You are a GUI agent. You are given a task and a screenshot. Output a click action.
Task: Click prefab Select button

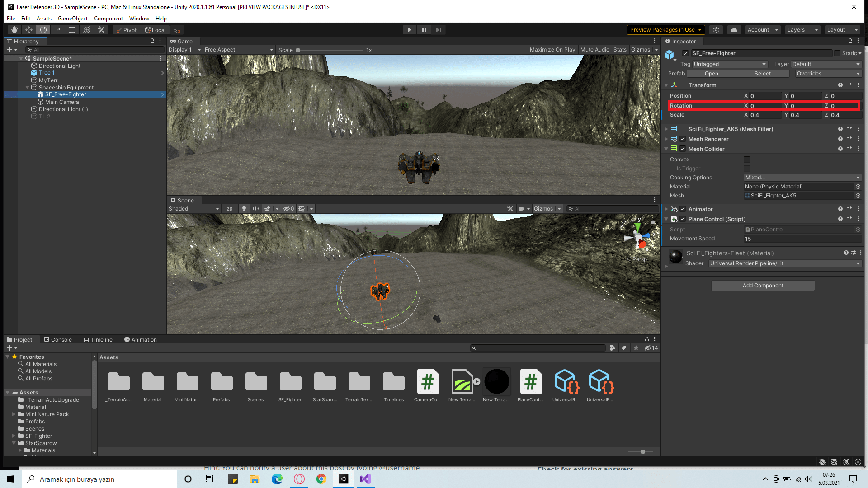[x=763, y=74]
